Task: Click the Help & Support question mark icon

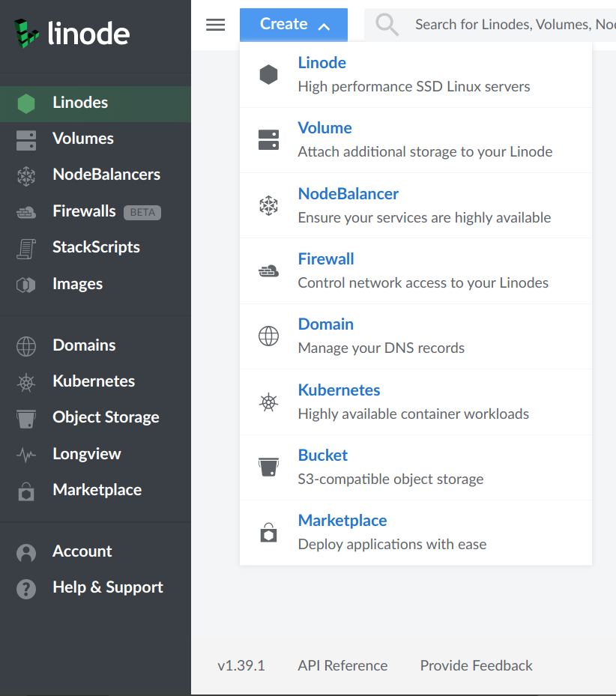Action: click(26, 589)
